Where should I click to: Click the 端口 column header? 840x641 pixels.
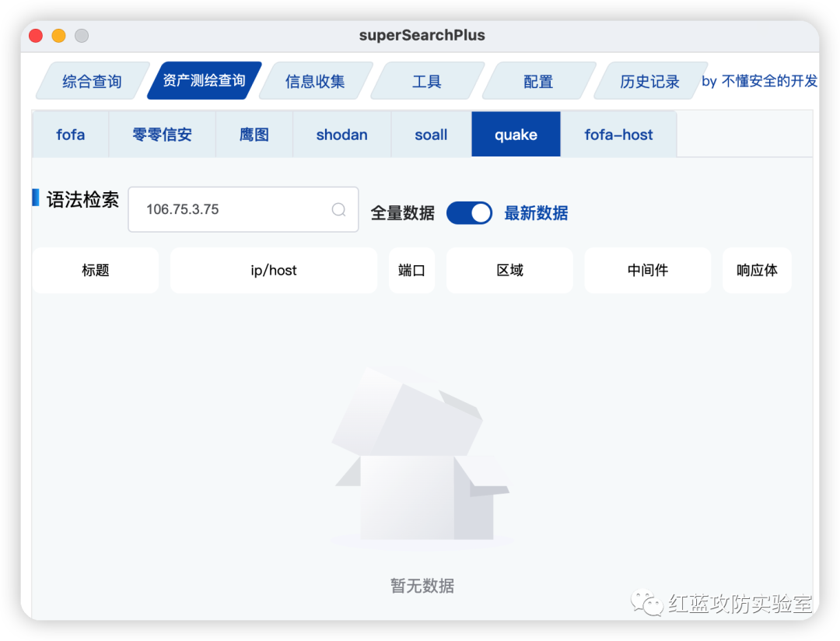411,270
